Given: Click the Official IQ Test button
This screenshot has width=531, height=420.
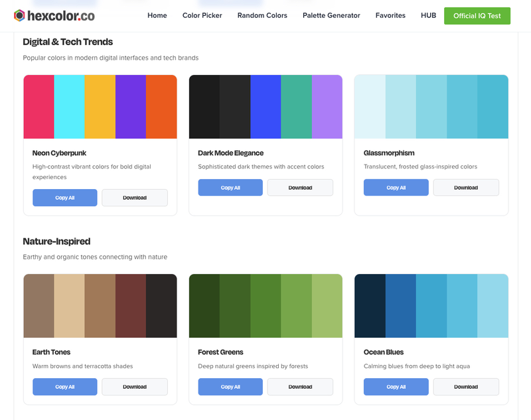Looking at the screenshot, I should click(x=477, y=16).
